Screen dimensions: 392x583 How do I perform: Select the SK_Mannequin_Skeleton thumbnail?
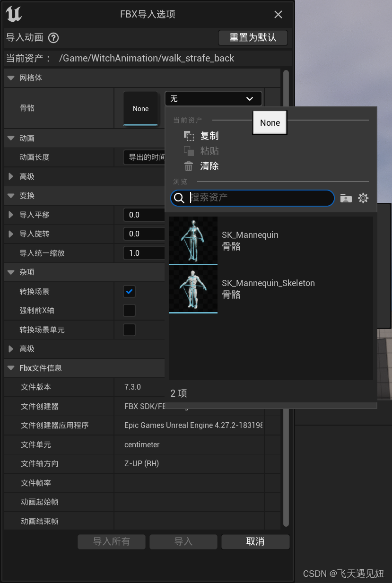click(x=193, y=288)
